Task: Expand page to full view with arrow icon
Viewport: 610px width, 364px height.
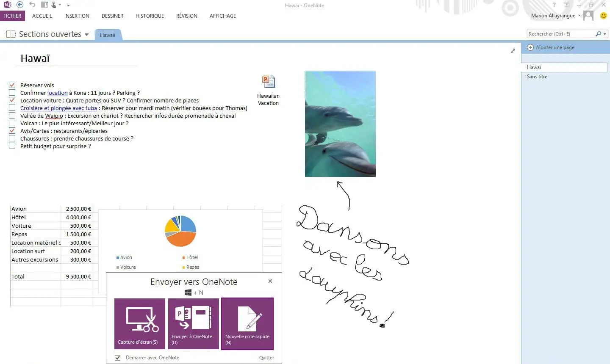Action: click(x=513, y=51)
